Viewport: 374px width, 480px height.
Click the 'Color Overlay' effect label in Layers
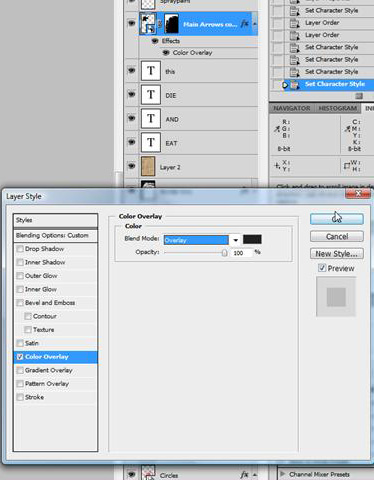(x=192, y=53)
